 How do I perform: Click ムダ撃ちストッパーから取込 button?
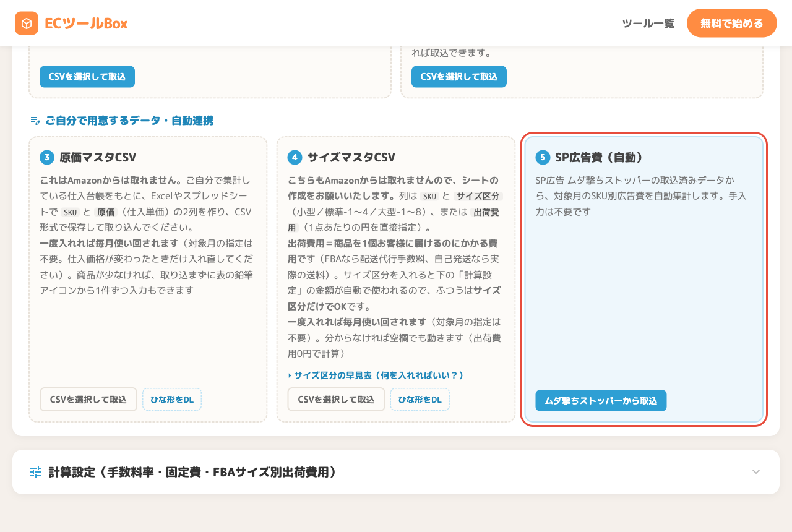point(601,401)
